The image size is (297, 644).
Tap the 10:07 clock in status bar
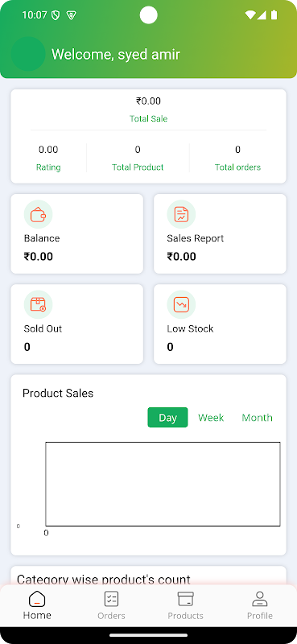coord(34,15)
